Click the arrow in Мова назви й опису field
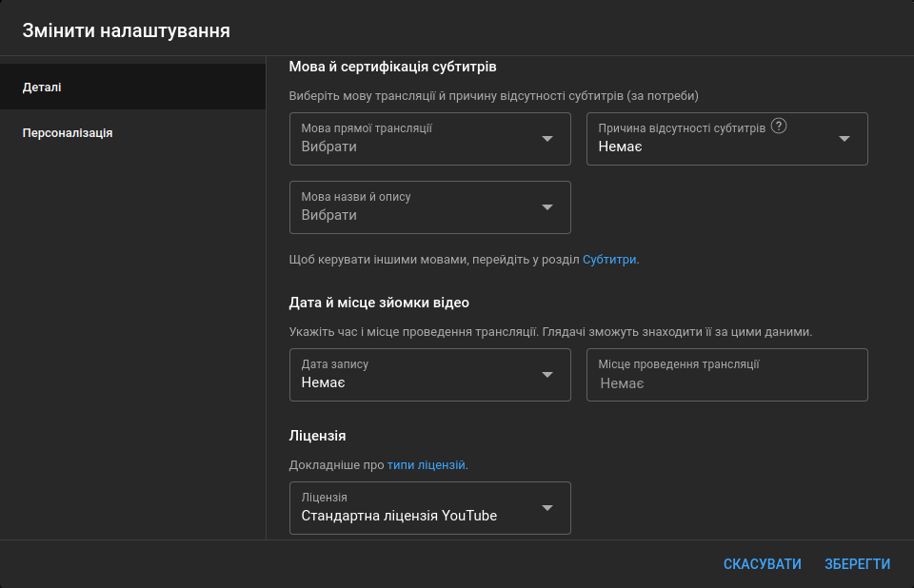 click(x=547, y=207)
